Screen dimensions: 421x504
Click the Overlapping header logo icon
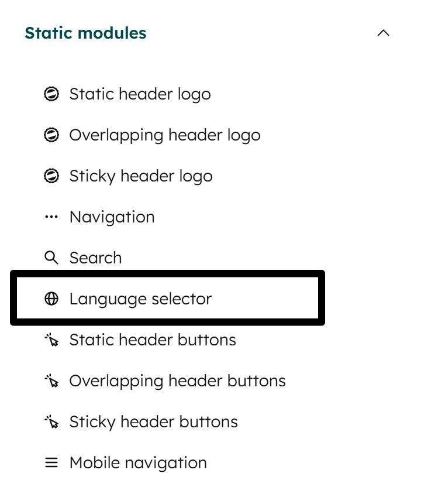[x=52, y=135]
